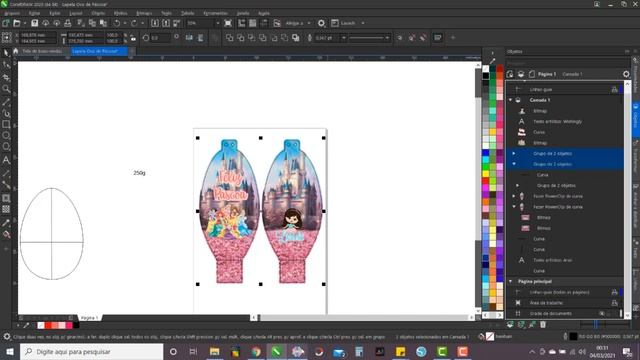Select the Página 1 page tab
This screenshot has width=640, height=360.
[89, 318]
